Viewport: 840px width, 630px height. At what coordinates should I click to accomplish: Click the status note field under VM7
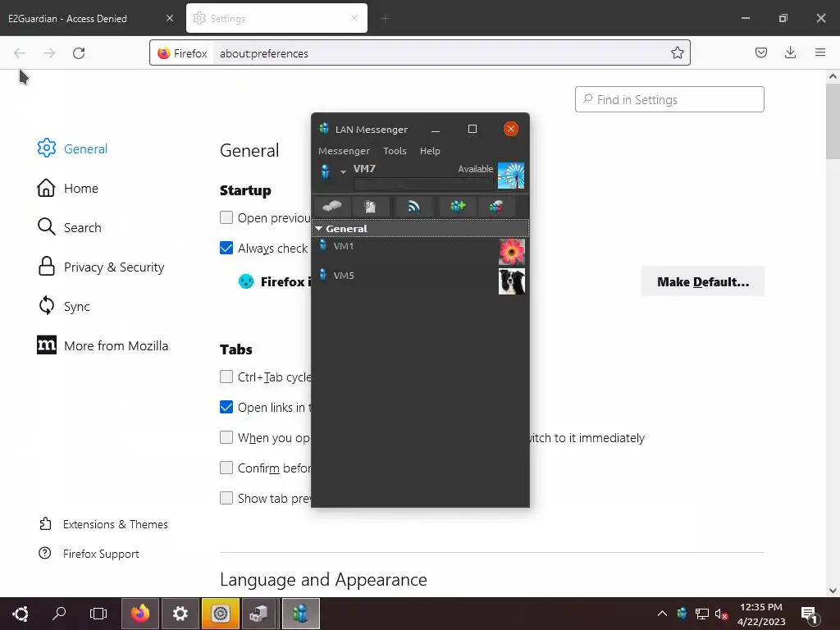(x=423, y=184)
